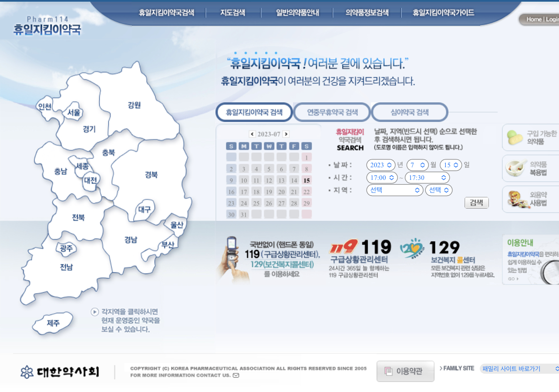
Task: Select 부산 on the map
Action: [x=168, y=244]
